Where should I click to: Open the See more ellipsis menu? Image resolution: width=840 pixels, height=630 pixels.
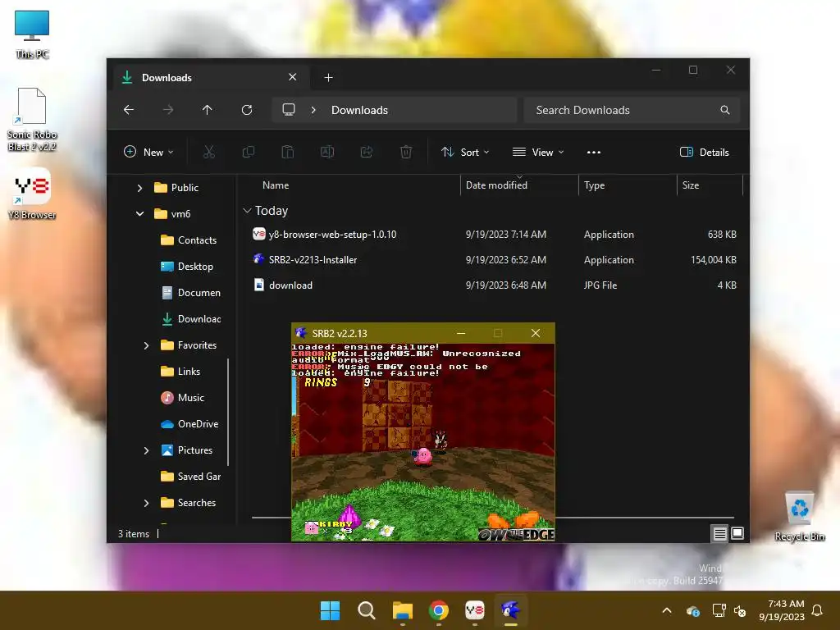click(x=594, y=152)
